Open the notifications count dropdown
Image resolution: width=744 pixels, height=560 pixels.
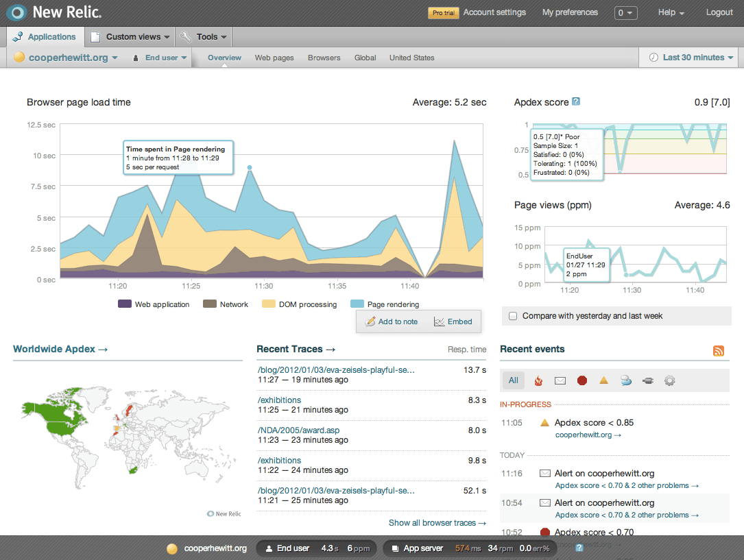625,13
